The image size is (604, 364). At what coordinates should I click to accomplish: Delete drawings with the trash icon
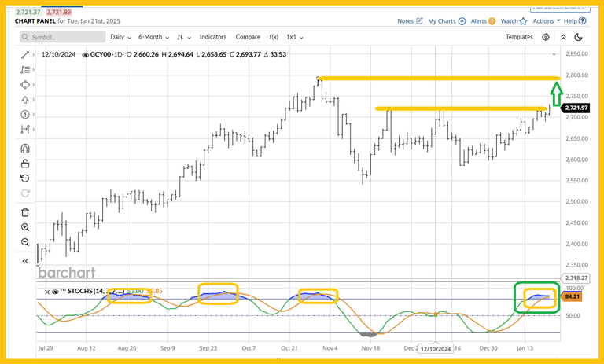click(x=24, y=211)
